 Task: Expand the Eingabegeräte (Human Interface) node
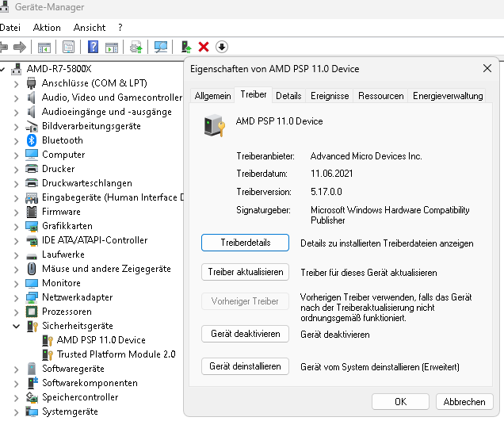(x=17, y=197)
